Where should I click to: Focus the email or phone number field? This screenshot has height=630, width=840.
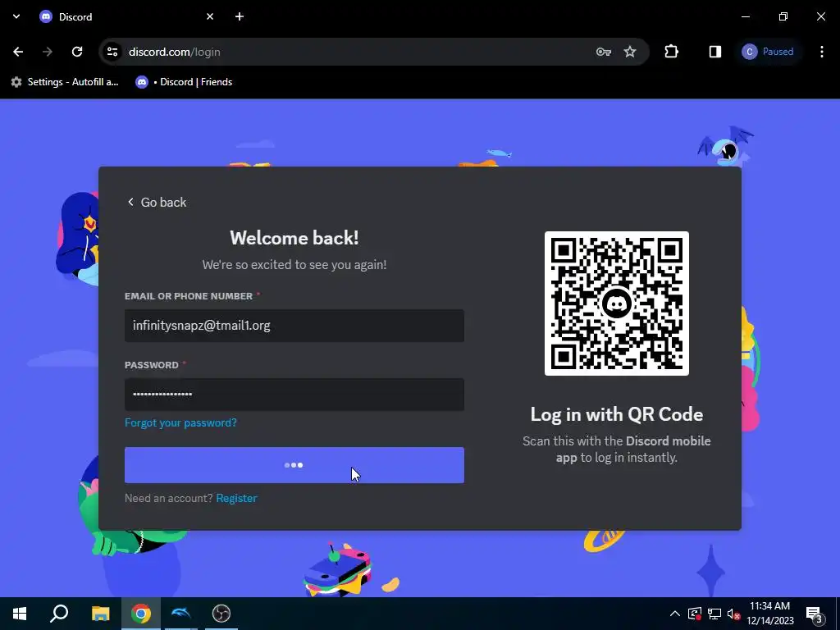(294, 326)
